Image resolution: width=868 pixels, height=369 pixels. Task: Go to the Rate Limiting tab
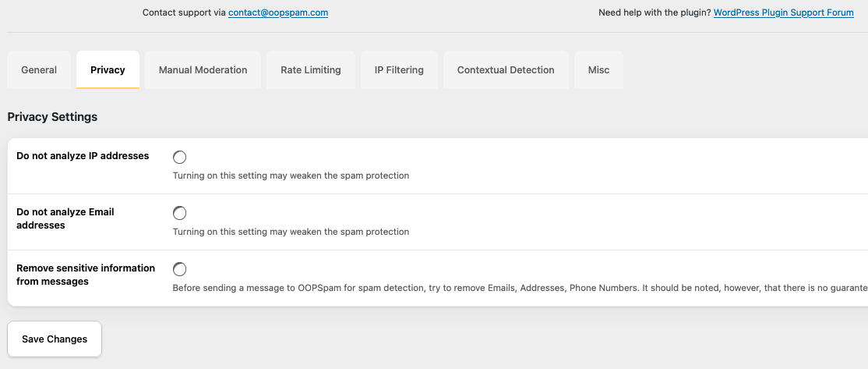(310, 70)
